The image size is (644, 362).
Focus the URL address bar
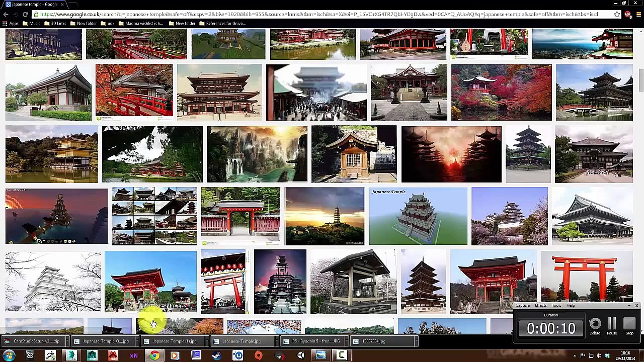coord(322,15)
